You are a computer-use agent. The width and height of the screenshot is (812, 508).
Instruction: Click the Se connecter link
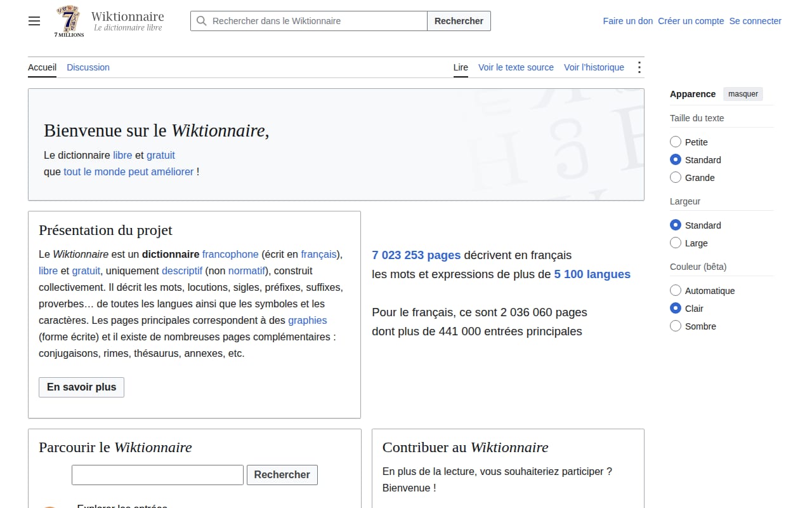(x=756, y=21)
